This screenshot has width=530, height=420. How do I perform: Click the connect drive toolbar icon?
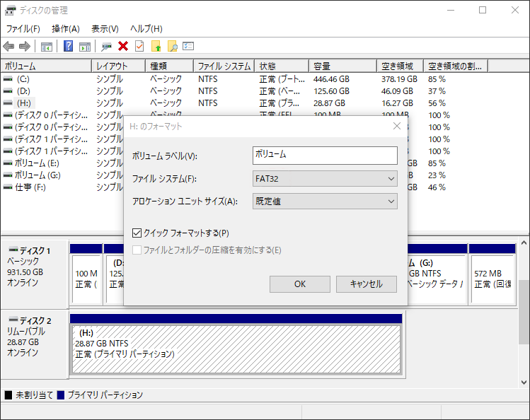point(106,46)
